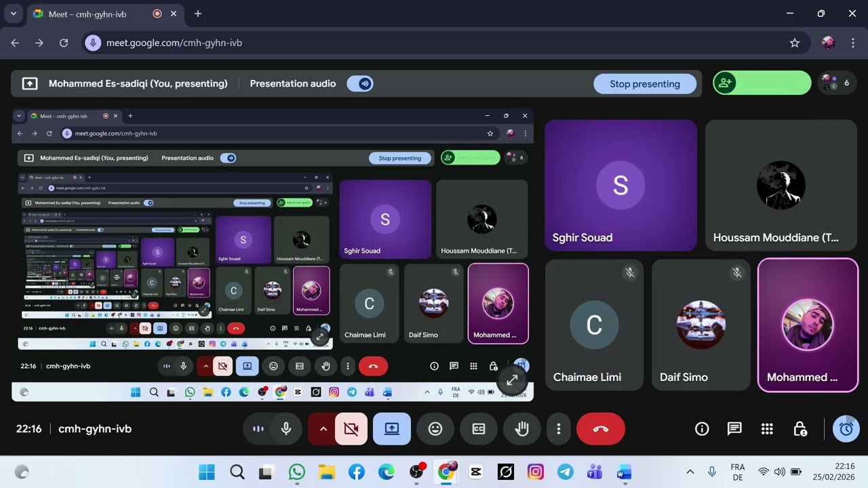Click the FRA DE language indicator
The width and height of the screenshot is (868, 488).
(737, 472)
